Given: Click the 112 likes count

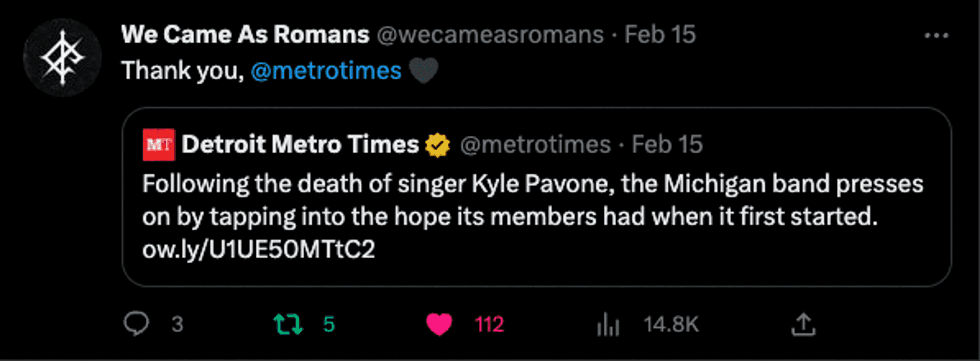Looking at the screenshot, I should [489, 325].
